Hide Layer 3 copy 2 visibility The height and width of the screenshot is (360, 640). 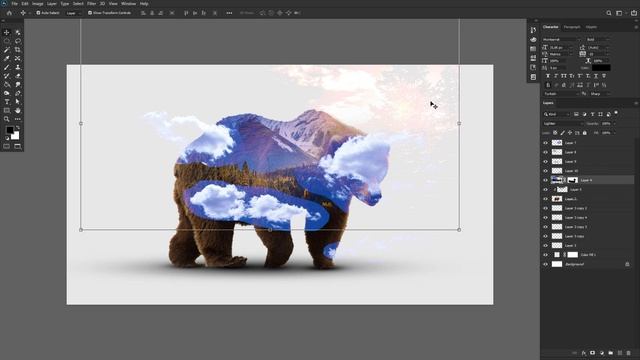click(545, 208)
